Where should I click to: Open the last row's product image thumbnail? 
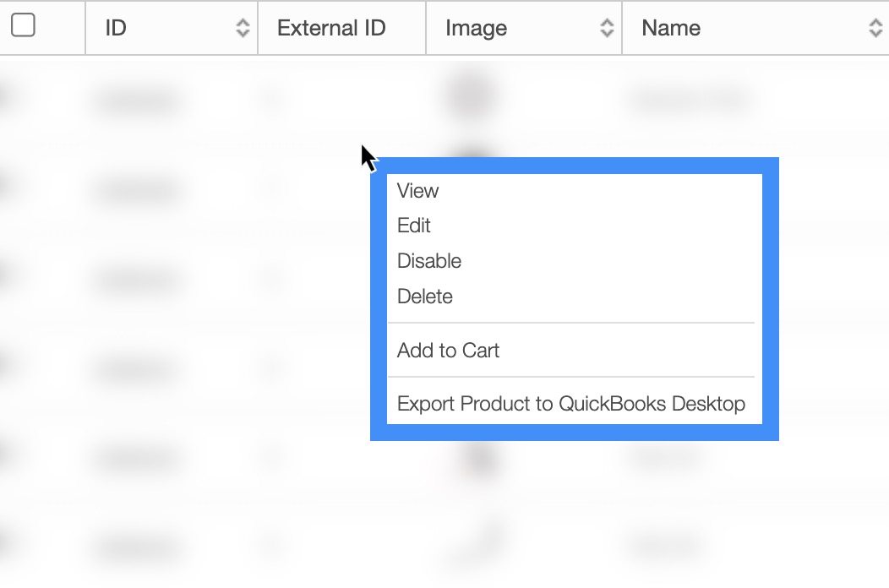tap(475, 547)
